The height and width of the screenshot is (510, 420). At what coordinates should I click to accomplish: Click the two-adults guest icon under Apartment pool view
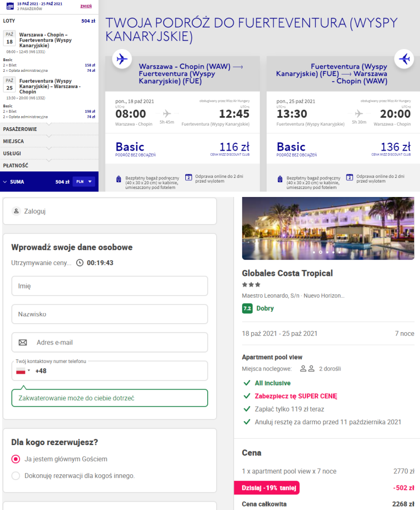point(307,368)
